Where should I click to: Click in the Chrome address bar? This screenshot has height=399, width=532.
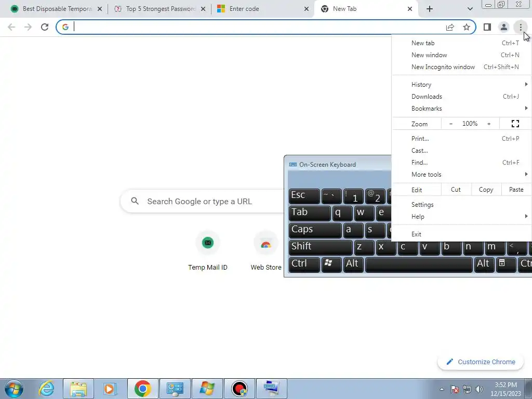pyautogui.click(x=258, y=27)
